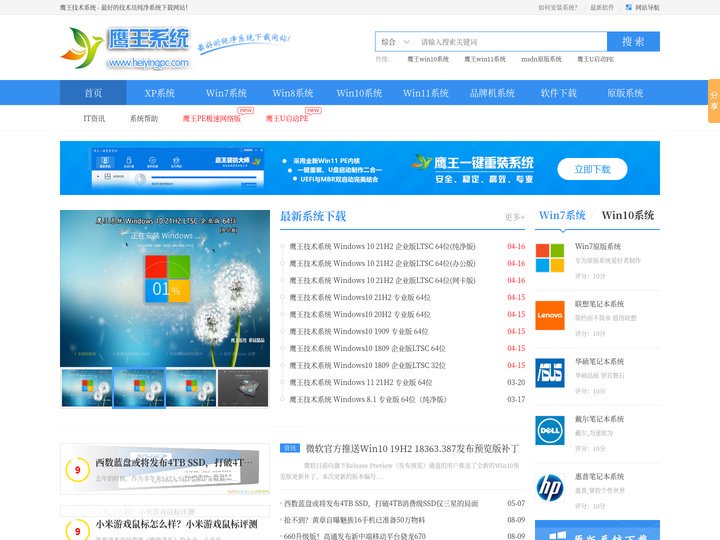The image size is (720, 540).
Task: Open the 华硕笔记本系统 title link
Action: pos(599,361)
